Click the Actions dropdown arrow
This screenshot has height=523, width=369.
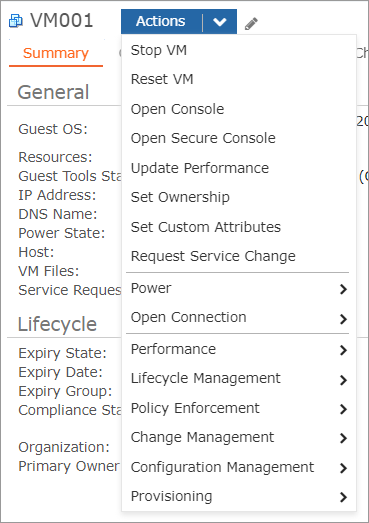(x=220, y=22)
